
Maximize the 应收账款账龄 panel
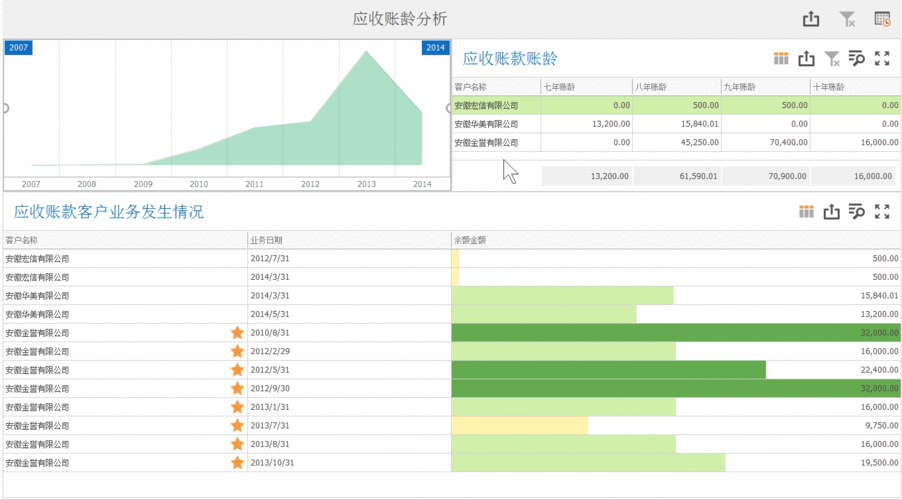click(x=882, y=59)
